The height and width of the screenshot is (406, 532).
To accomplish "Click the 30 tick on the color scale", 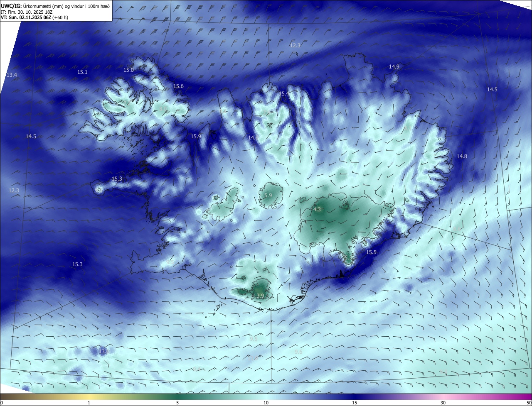I will click(x=443, y=403).
